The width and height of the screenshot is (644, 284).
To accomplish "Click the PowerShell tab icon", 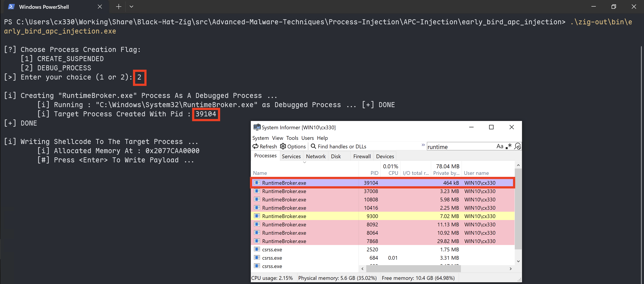I will tap(11, 7).
